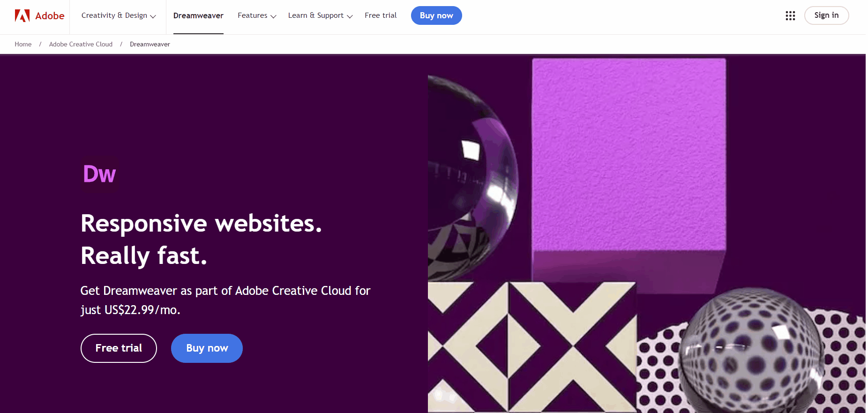Viewport: 868px width, 413px height.
Task: Click the Buy now button in header
Action: [x=436, y=15]
